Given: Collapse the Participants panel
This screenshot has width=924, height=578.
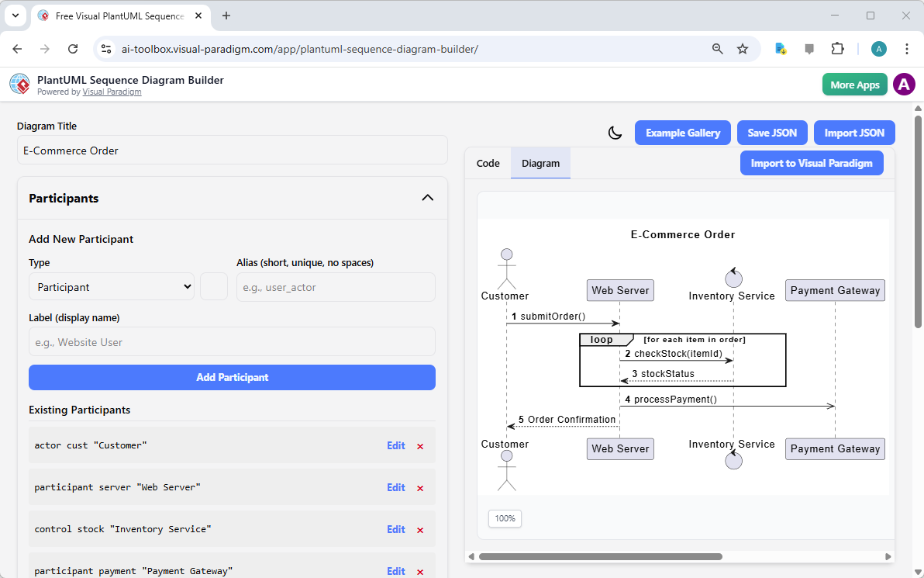Looking at the screenshot, I should (427, 198).
